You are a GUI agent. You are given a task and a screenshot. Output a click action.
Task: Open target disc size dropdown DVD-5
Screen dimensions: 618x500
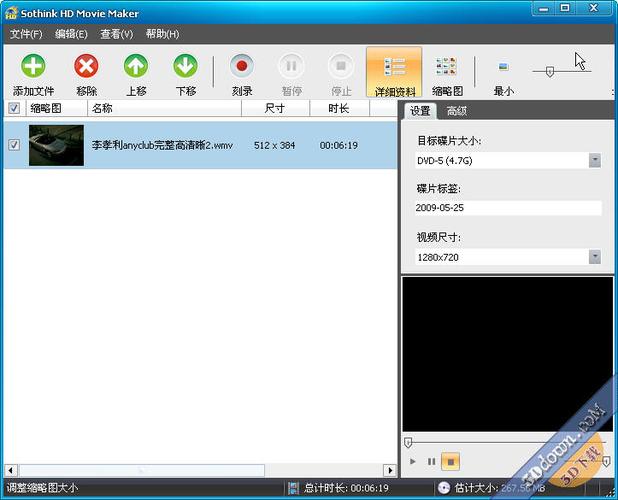coord(595,160)
